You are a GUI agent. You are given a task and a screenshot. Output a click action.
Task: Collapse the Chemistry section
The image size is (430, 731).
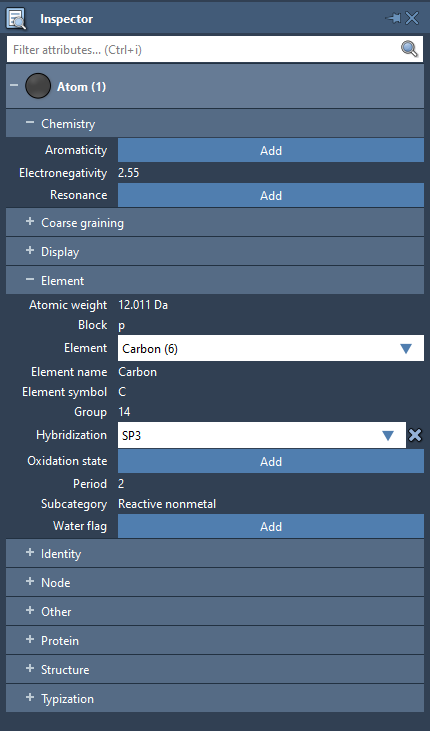(x=30, y=122)
